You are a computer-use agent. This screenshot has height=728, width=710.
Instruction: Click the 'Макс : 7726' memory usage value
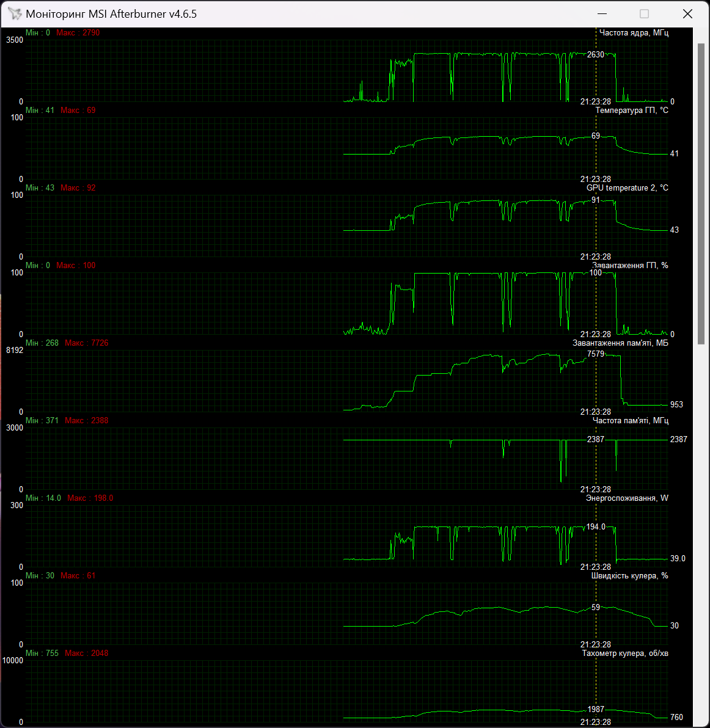[86, 343]
